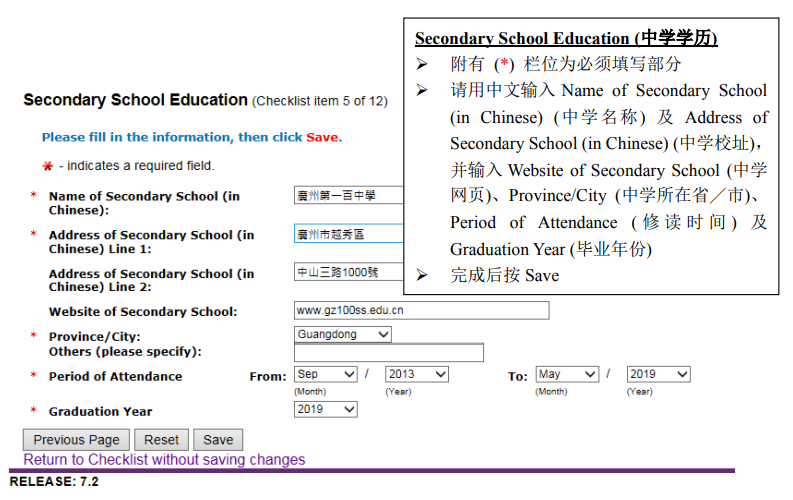Click the Others (please specify) text box

click(x=388, y=353)
